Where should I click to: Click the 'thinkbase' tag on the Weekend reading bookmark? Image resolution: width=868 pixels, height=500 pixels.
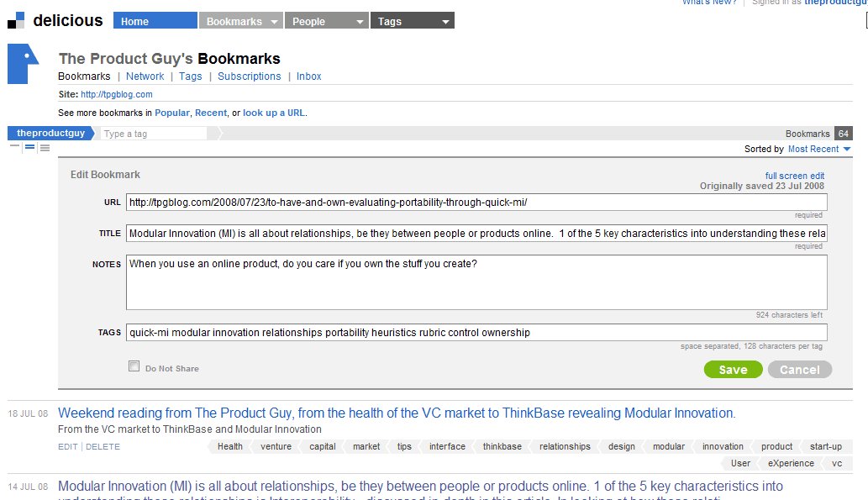coord(502,447)
